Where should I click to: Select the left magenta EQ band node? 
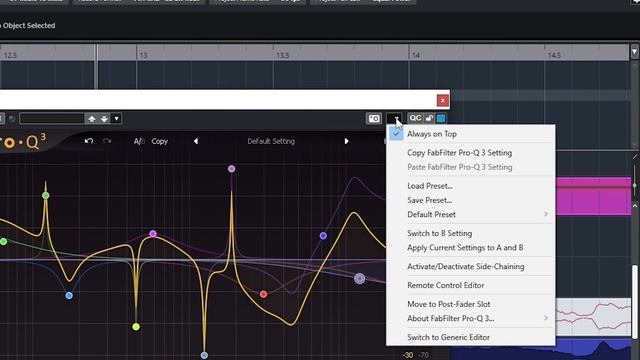(153, 234)
